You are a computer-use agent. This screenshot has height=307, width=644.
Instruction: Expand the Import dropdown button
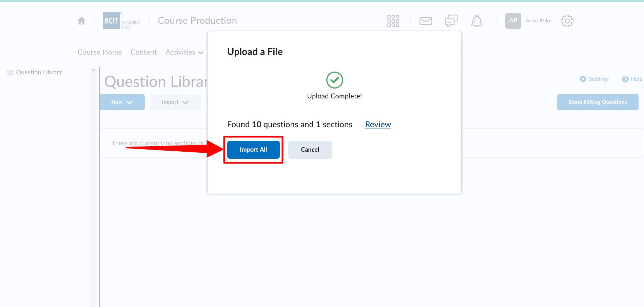[x=175, y=102]
